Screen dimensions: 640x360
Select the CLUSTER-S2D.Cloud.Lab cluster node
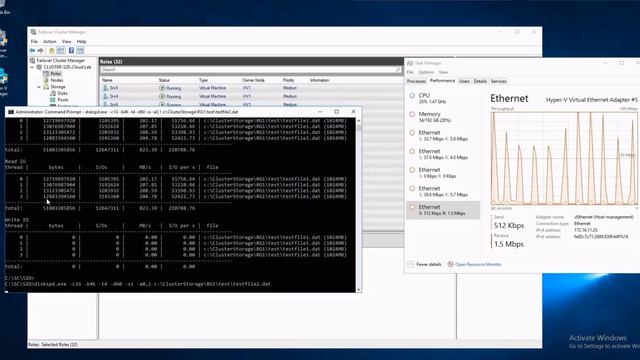tap(67, 67)
